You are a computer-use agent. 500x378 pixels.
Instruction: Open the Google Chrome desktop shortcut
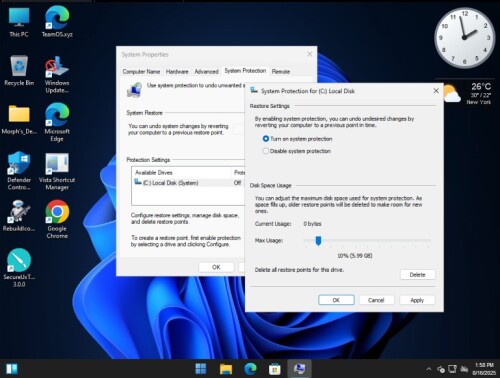coord(57,219)
